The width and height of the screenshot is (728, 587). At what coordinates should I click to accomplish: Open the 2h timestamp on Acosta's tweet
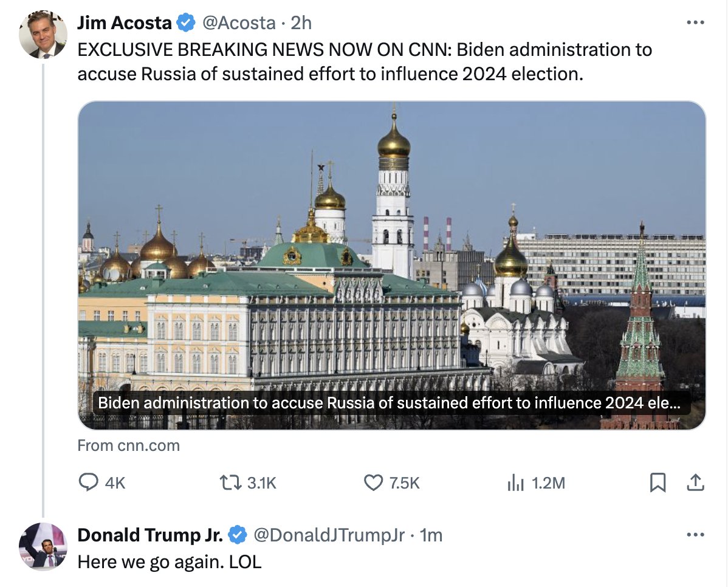tap(301, 23)
